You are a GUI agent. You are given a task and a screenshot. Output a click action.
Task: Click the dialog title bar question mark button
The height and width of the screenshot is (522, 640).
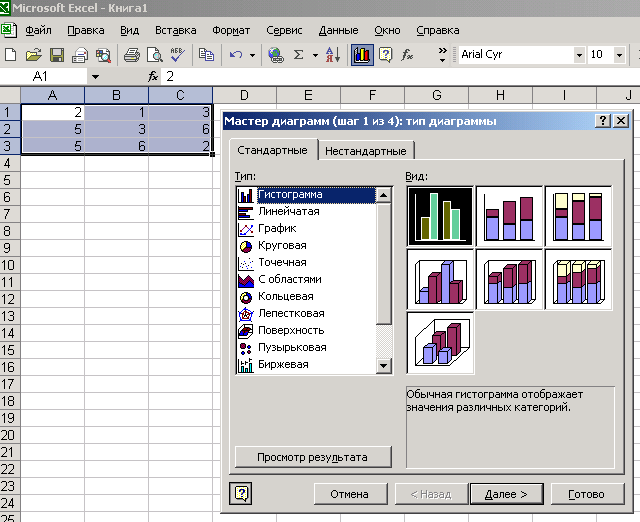pyautogui.click(x=603, y=121)
